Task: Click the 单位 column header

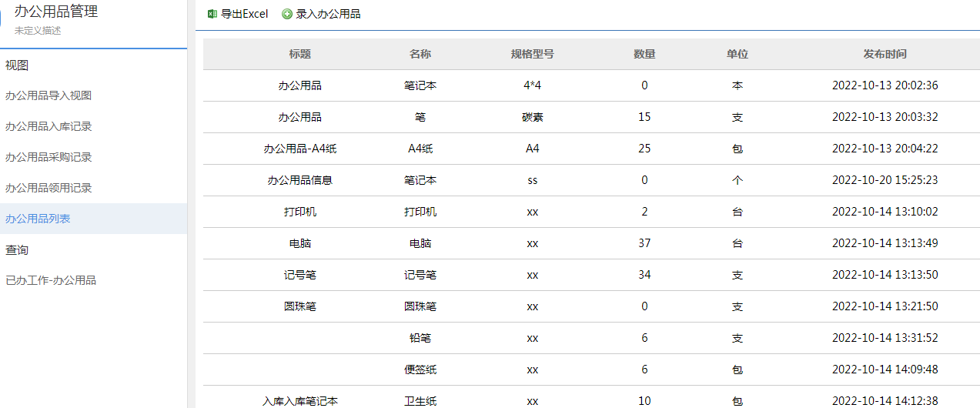Action: [738, 54]
